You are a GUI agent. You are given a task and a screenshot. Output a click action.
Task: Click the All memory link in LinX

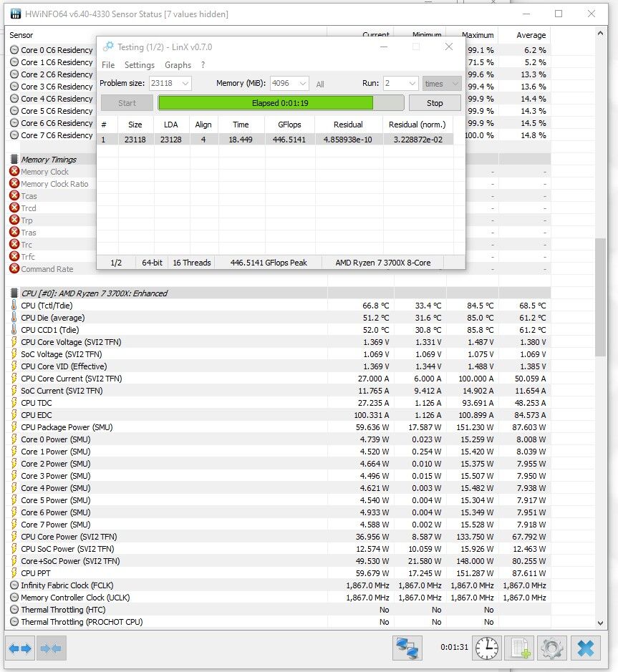coord(320,84)
